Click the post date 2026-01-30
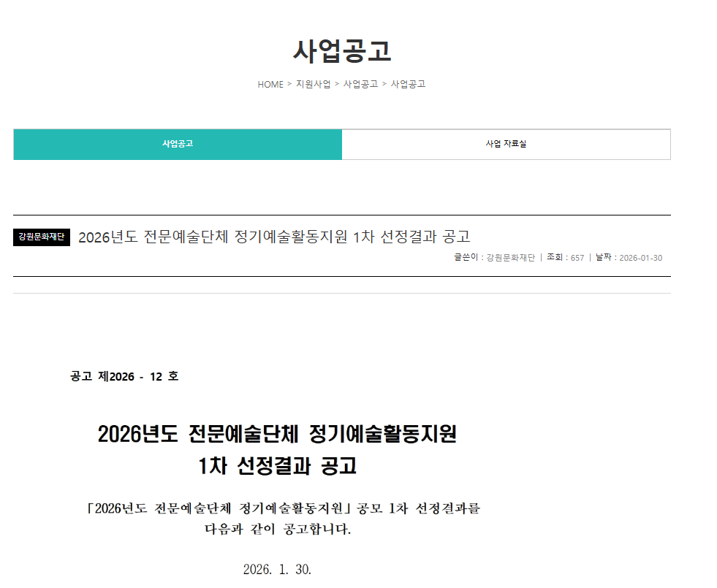 (640, 258)
